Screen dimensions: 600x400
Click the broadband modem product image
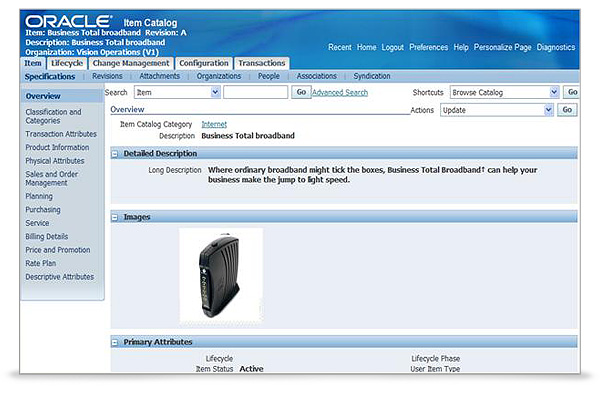[x=221, y=277]
